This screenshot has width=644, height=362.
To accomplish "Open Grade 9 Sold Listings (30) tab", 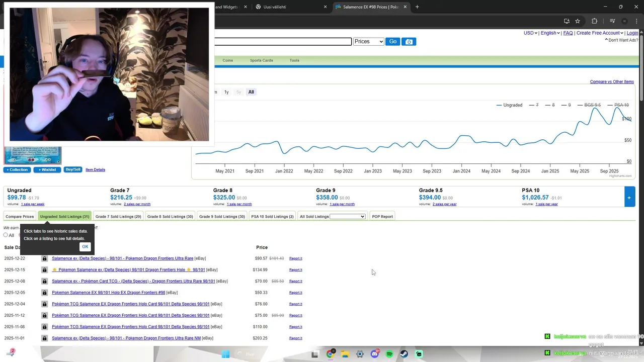I will (222, 217).
